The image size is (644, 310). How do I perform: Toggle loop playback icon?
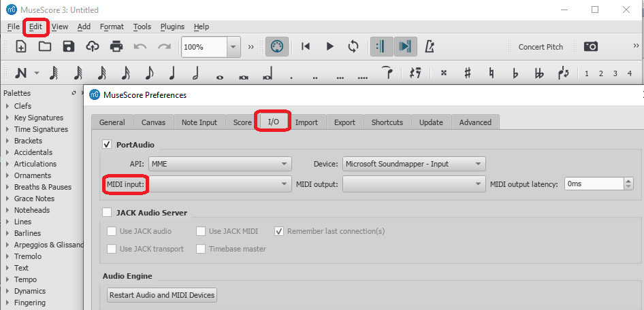(353, 46)
